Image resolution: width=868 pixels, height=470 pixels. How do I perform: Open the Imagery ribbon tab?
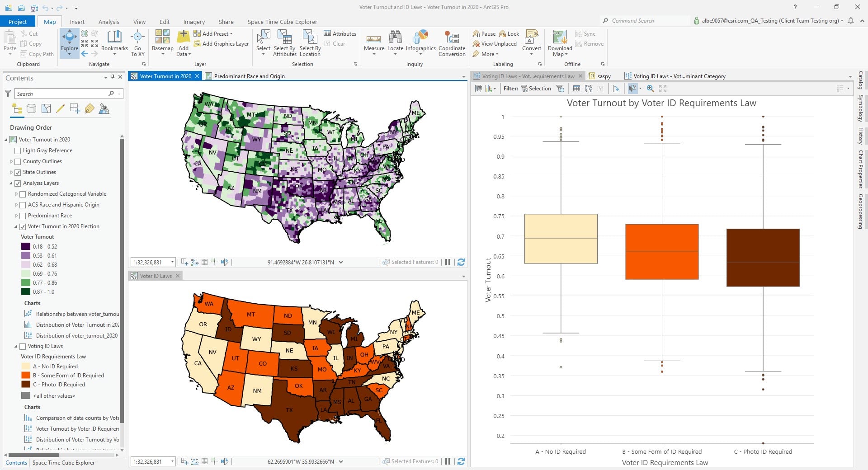pyautogui.click(x=194, y=22)
